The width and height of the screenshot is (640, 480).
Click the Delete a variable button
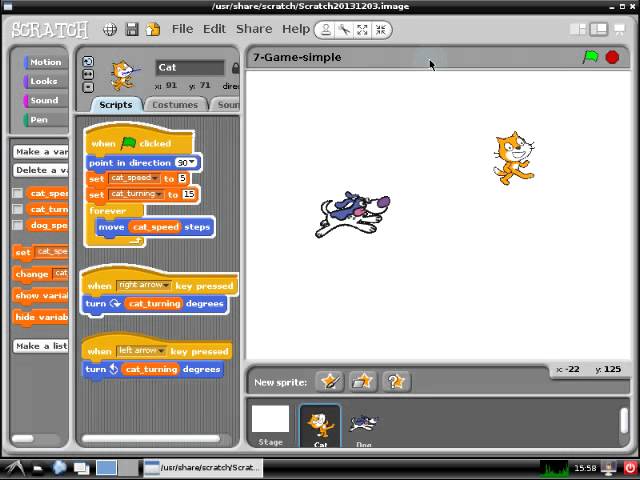(x=41, y=170)
